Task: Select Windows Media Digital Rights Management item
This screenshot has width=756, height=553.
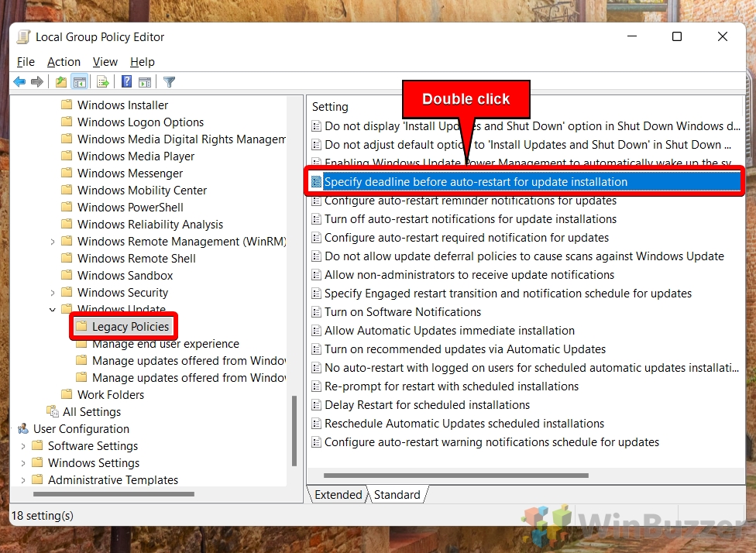Action: (x=181, y=139)
